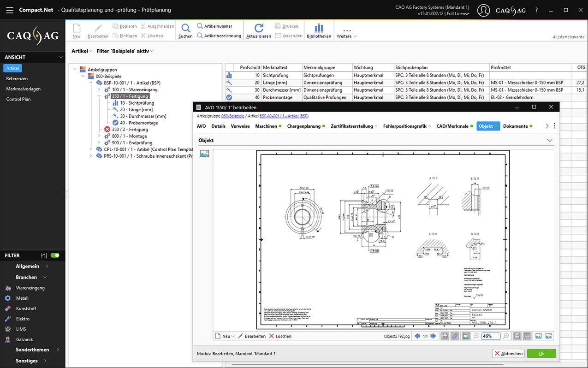Expand the Sonderthemen filter section
Viewport: 588px width, 368px height.
click(58, 350)
